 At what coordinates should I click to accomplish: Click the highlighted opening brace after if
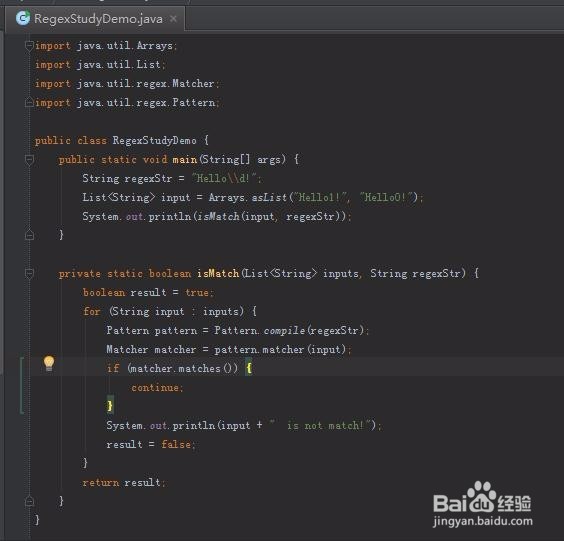[x=249, y=368]
